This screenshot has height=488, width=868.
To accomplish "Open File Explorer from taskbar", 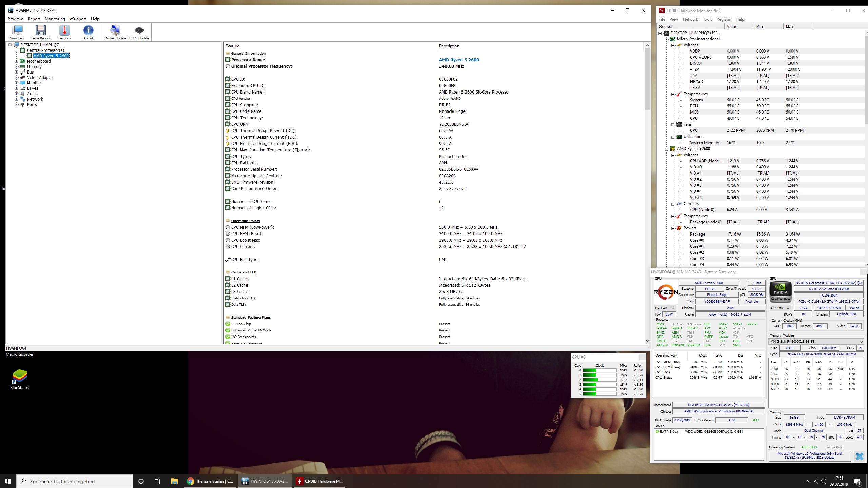I will pos(174,481).
